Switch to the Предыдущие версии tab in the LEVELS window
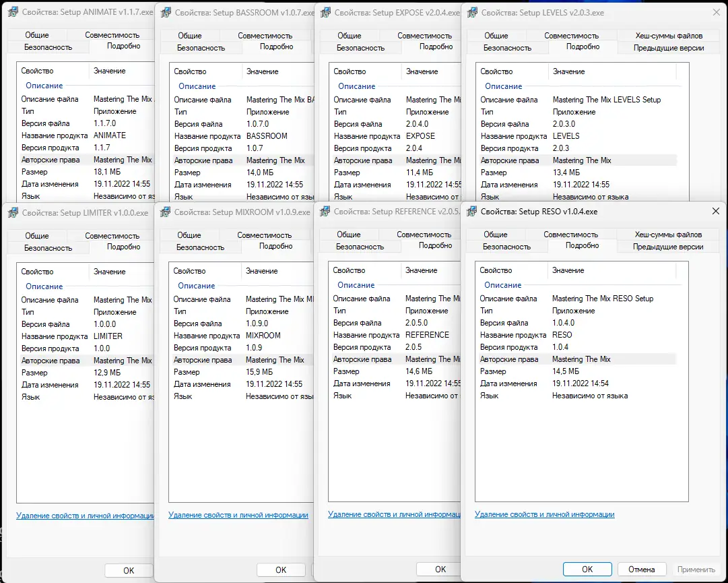Viewport: 728px width, 583px height. click(669, 48)
